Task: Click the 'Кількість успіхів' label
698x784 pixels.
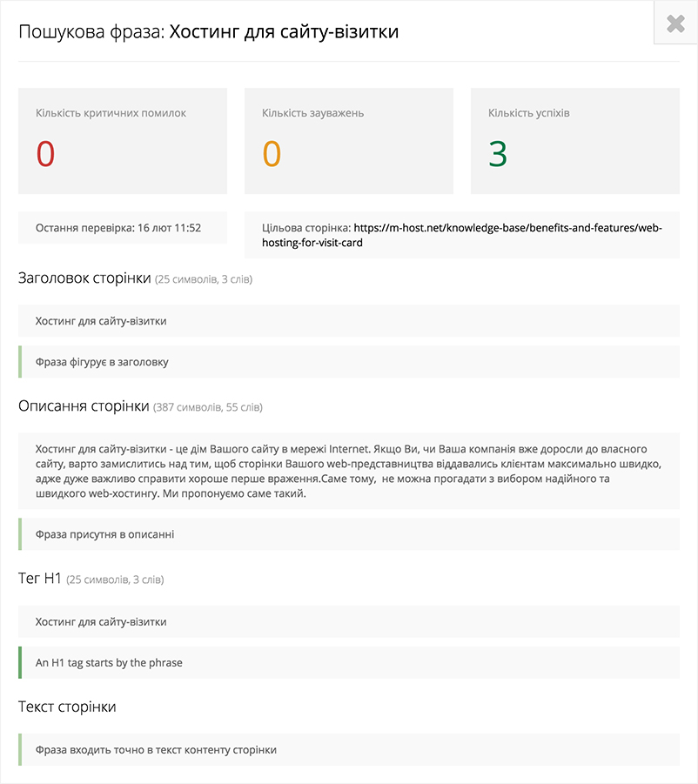Action: pyautogui.click(x=529, y=113)
